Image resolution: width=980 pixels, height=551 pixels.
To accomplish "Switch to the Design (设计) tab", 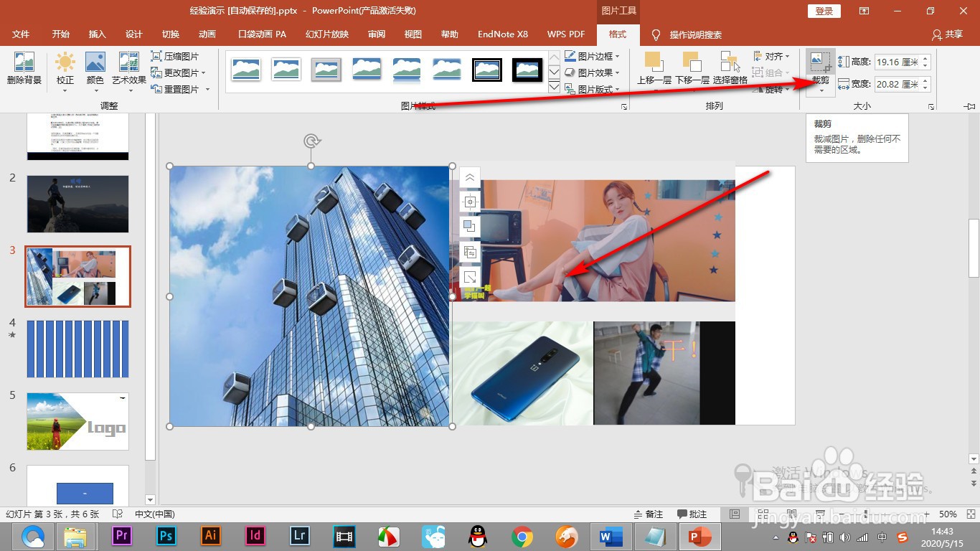I will coord(134,34).
